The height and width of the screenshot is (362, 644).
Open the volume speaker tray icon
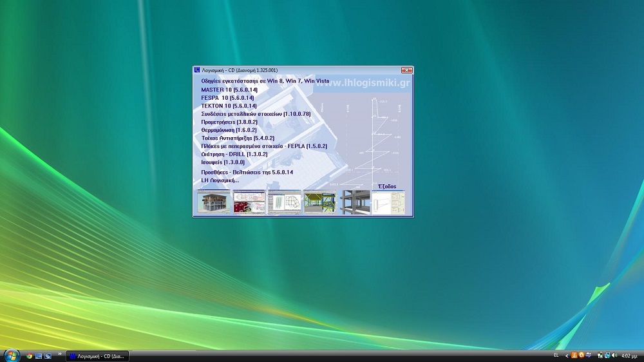point(614,356)
